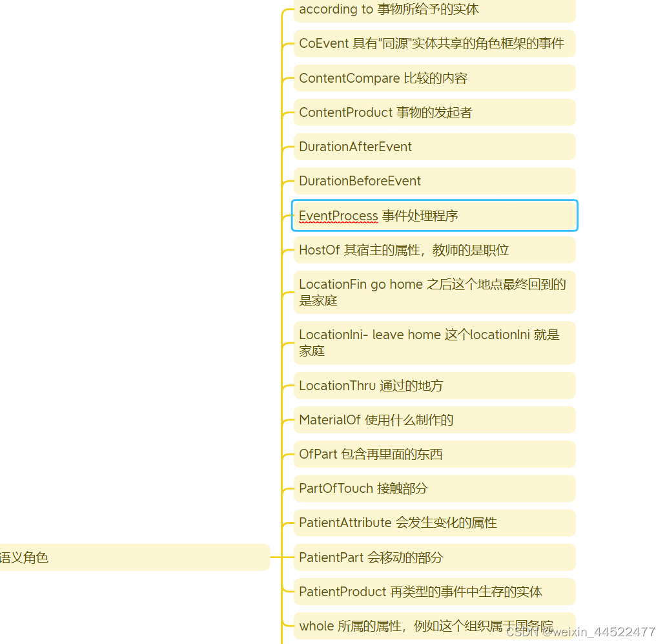Screen dimensions: 665x644
Task: Click the OfPart 包含再里面的东西 node
Action: pyautogui.click(x=435, y=454)
